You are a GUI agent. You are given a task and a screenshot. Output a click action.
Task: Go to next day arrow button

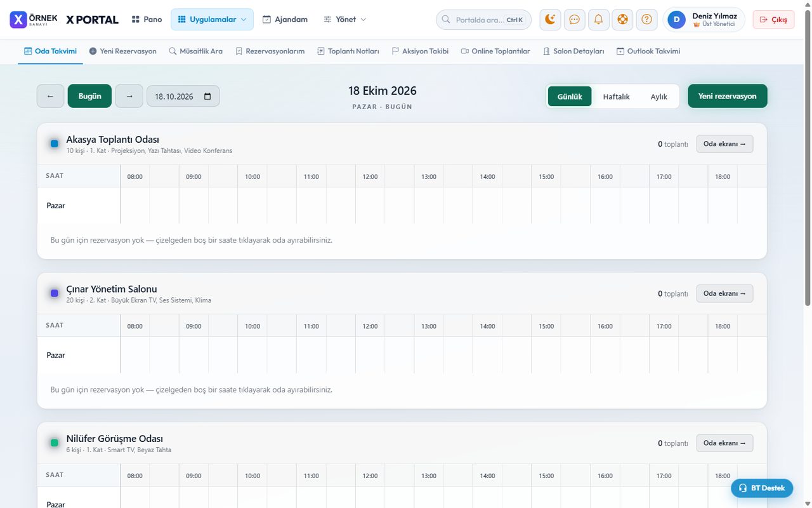point(129,96)
